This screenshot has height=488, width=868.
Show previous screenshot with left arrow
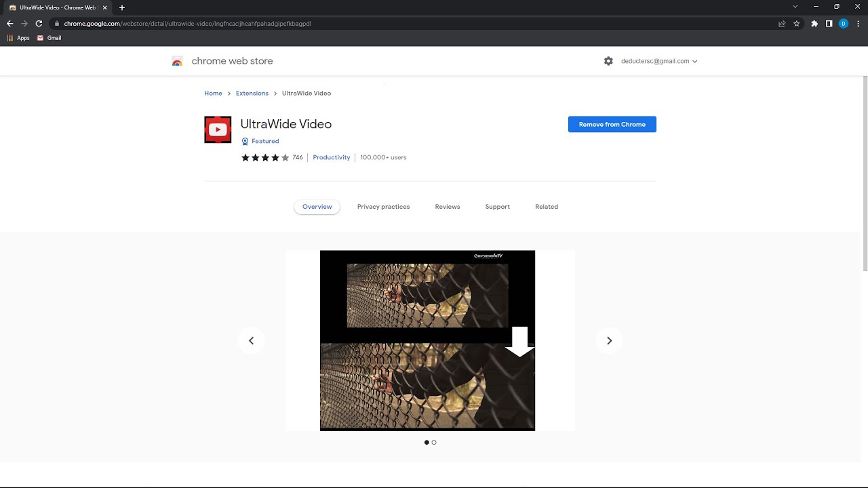click(251, 340)
